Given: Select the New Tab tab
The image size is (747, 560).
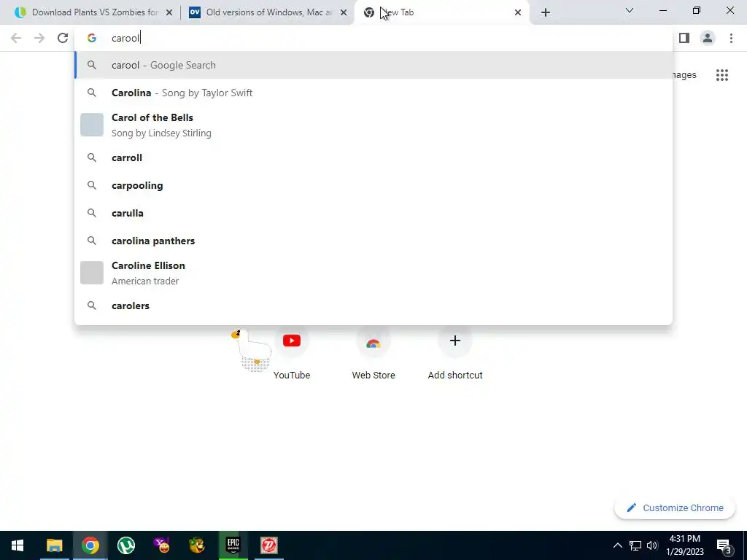Looking at the screenshot, I should (442, 12).
